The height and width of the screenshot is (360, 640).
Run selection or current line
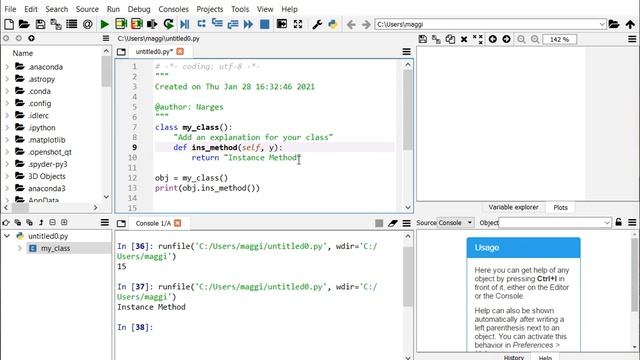[x=152, y=24]
